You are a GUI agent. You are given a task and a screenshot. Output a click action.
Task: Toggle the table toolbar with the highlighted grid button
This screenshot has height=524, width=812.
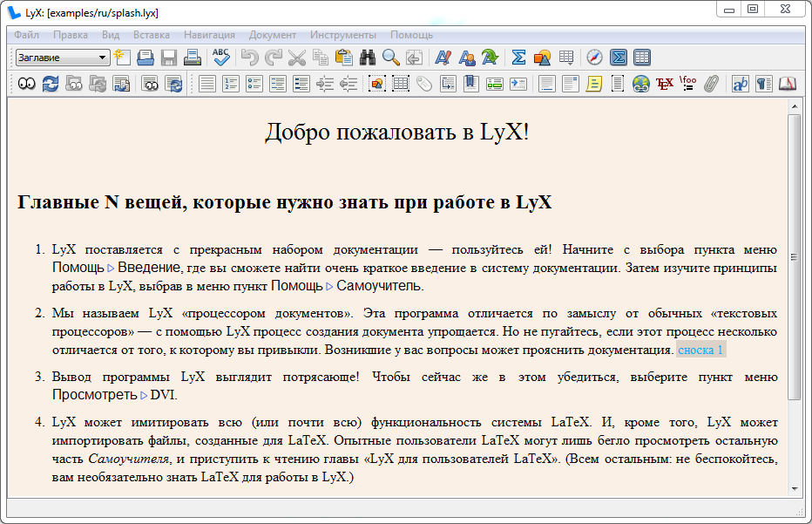(x=641, y=58)
